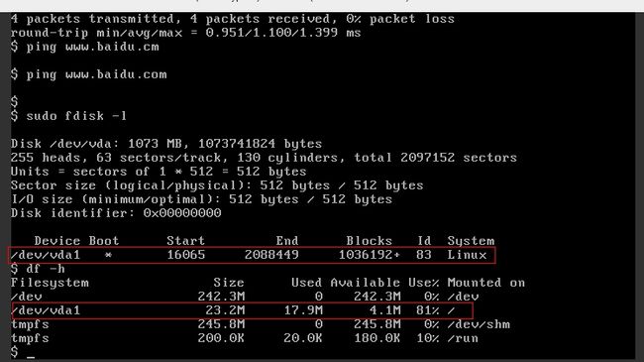The width and height of the screenshot is (644, 362).
Task: Click the 'Use%' column header
Action: tap(424, 283)
